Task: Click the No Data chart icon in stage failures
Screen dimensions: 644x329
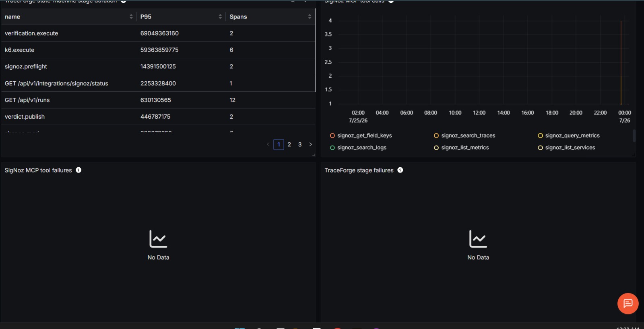Action: pyautogui.click(x=478, y=239)
